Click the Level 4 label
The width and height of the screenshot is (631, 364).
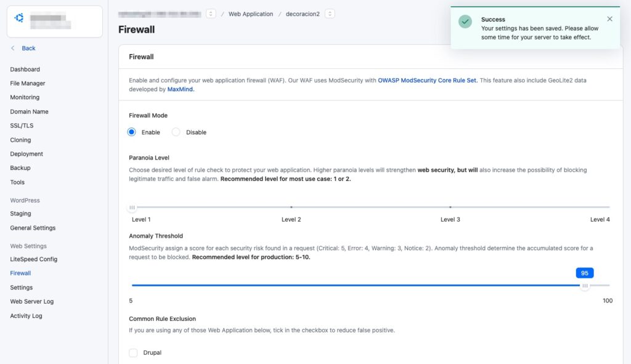[600, 220]
